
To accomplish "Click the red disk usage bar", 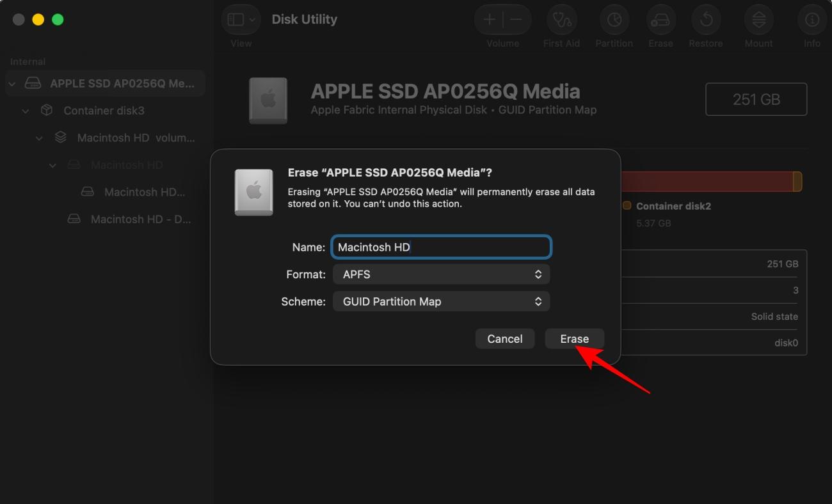I will pos(707,181).
